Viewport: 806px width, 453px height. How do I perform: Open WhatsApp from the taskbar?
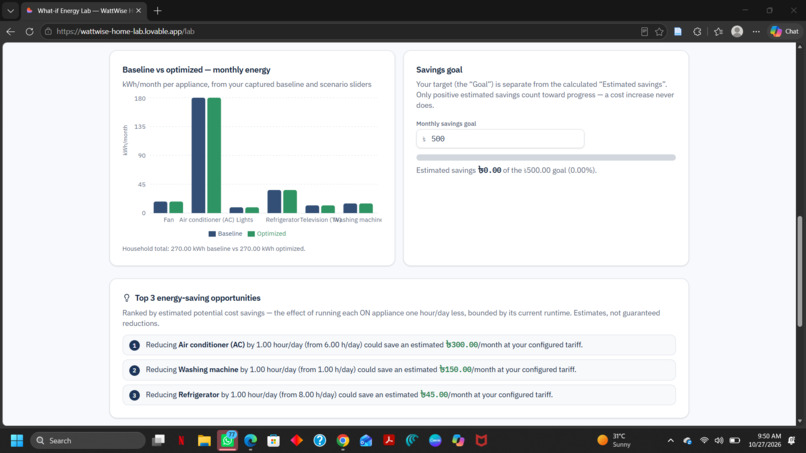click(227, 440)
